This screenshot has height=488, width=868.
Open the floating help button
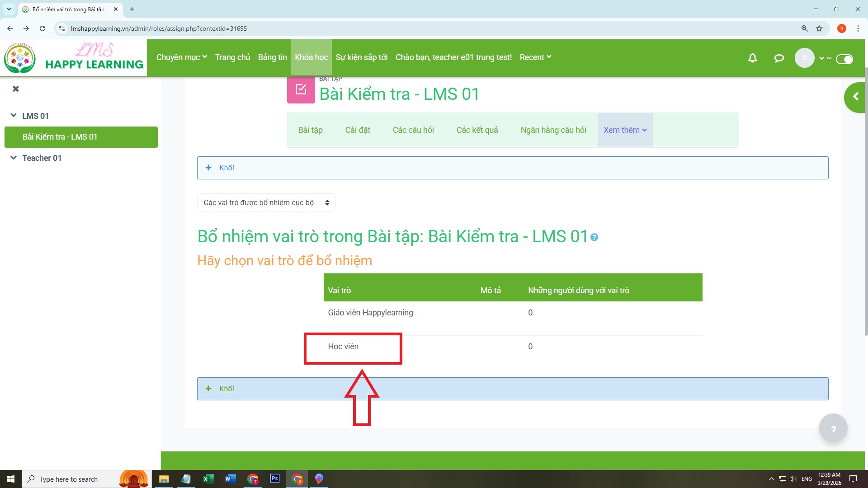(833, 428)
